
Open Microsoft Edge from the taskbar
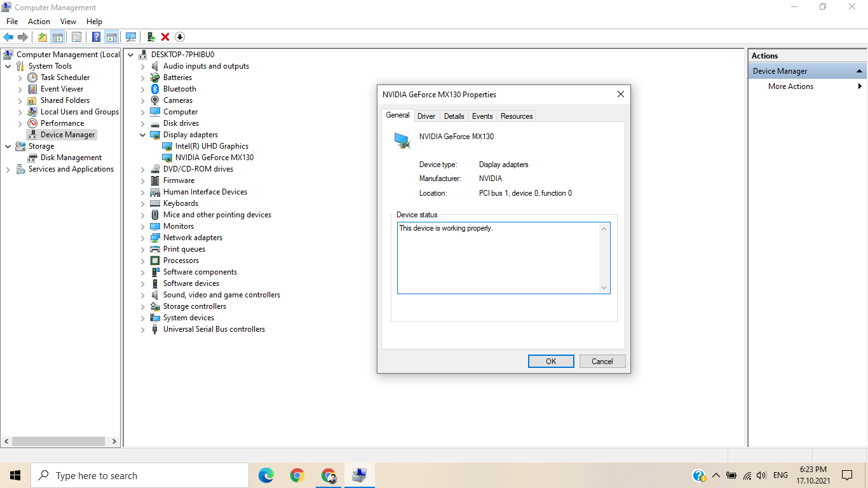coord(266,475)
